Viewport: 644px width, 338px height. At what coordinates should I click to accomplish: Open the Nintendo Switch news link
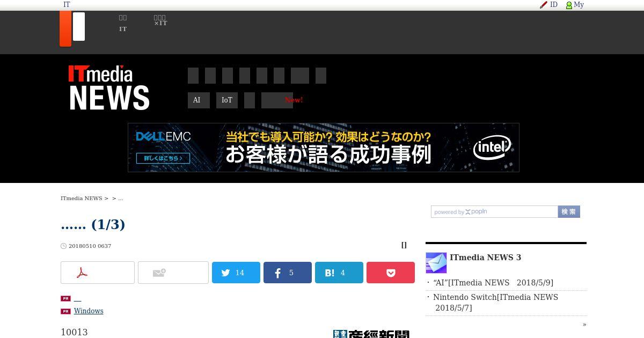(495, 303)
